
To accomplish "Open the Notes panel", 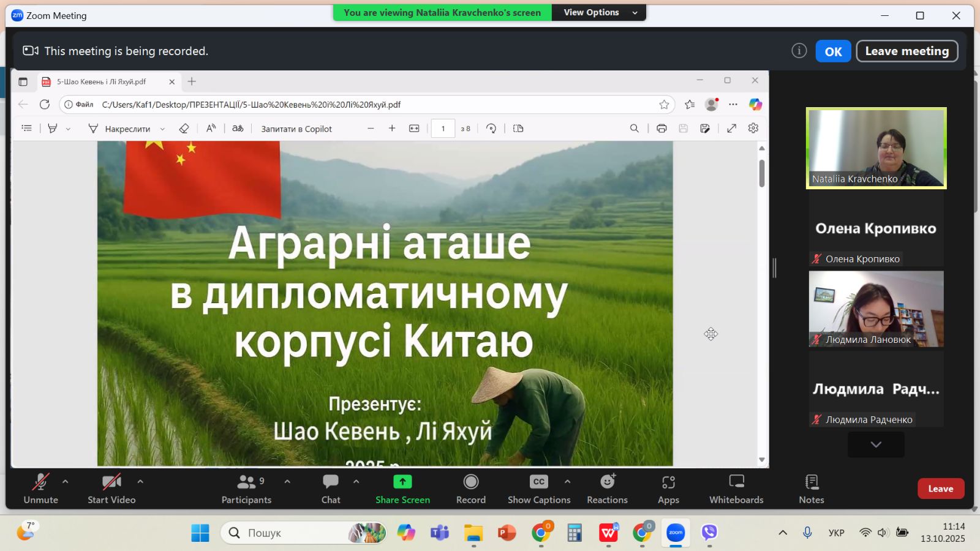I will (811, 489).
